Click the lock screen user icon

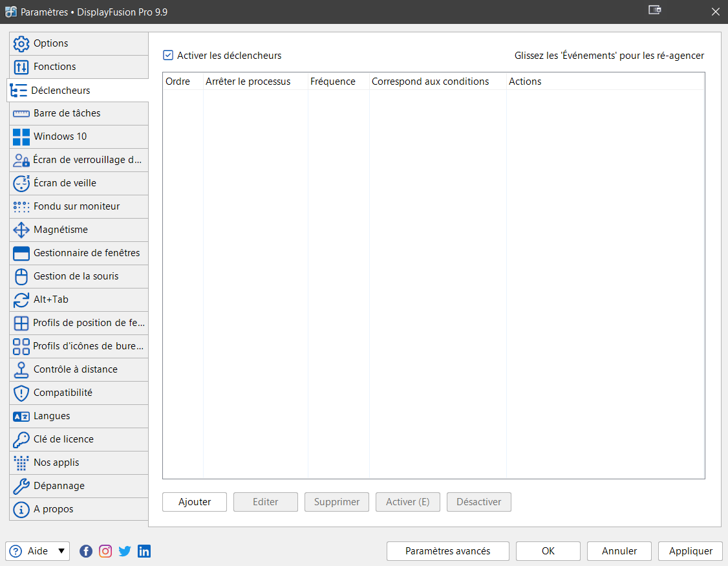click(21, 160)
